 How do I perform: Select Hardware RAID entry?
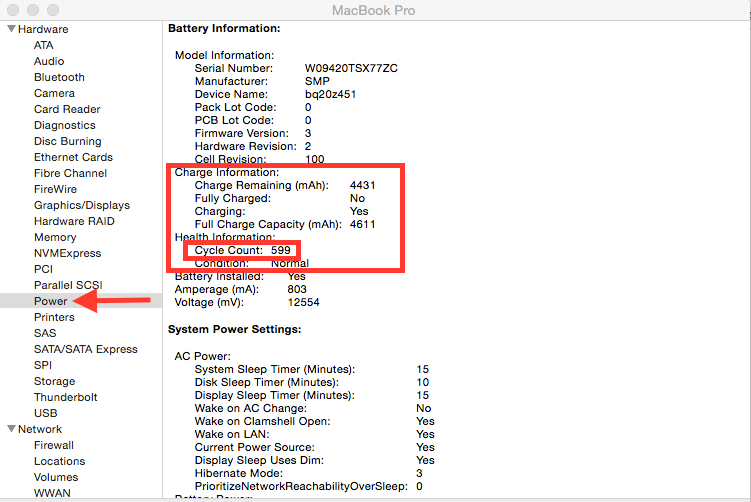(74, 221)
